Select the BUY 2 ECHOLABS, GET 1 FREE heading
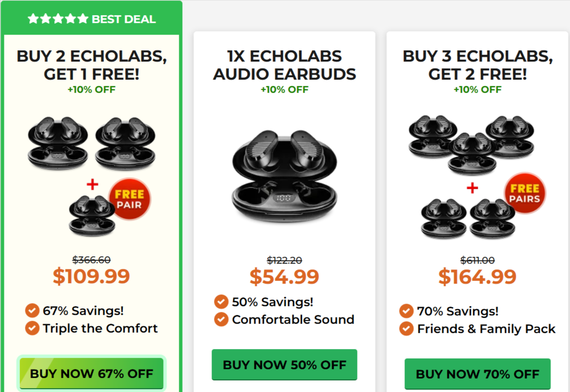Screen dimensions: 570x392 pyautogui.click(x=92, y=64)
